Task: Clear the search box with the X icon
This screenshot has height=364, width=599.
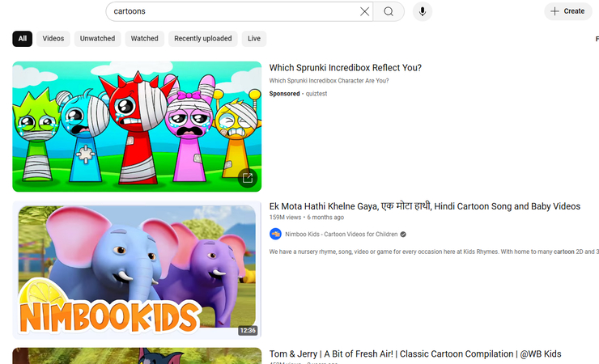Action: pyautogui.click(x=364, y=11)
